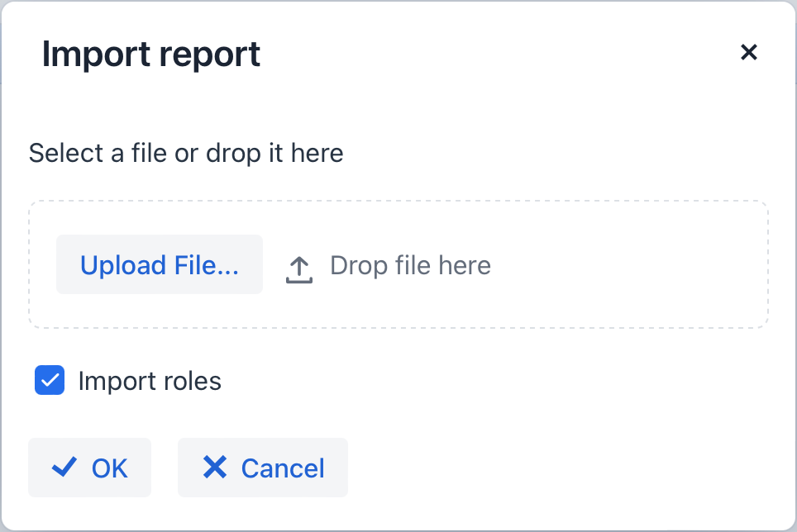The image size is (797, 532).
Task: Open file browser with Upload File button
Action: [159, 265]
